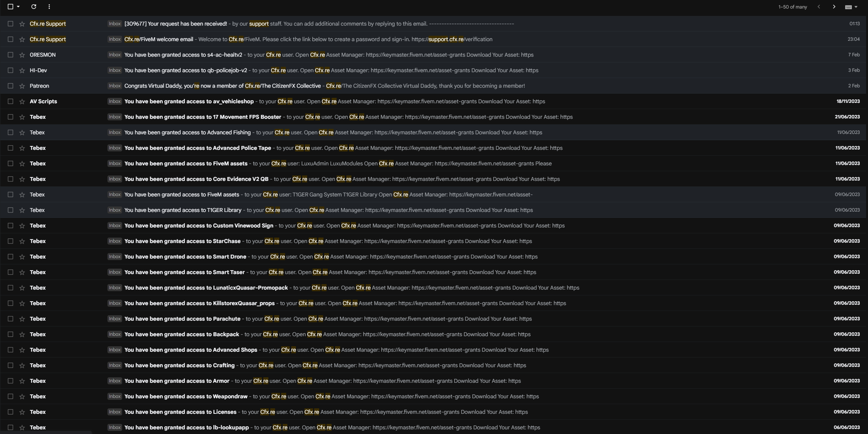This screenshot has height=434, width=868.
Task: Open the T1GER Gang System FiveM assets email
Action: click(434, 194)
